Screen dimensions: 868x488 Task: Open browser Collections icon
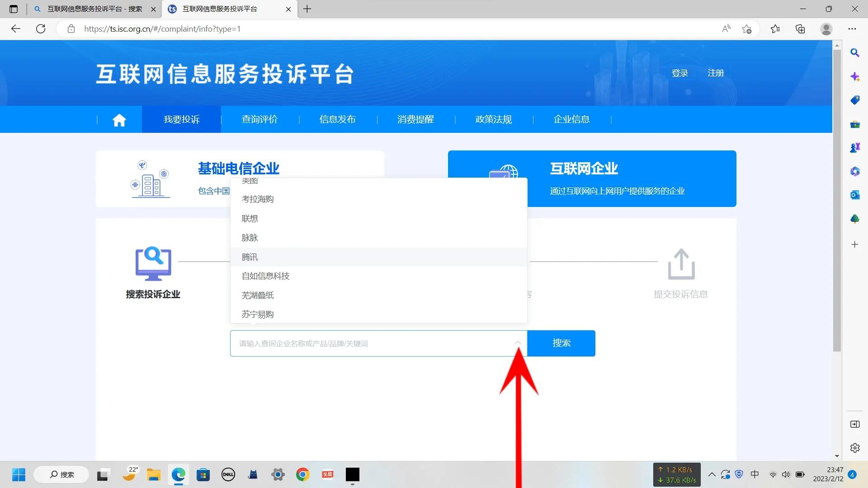800,28
